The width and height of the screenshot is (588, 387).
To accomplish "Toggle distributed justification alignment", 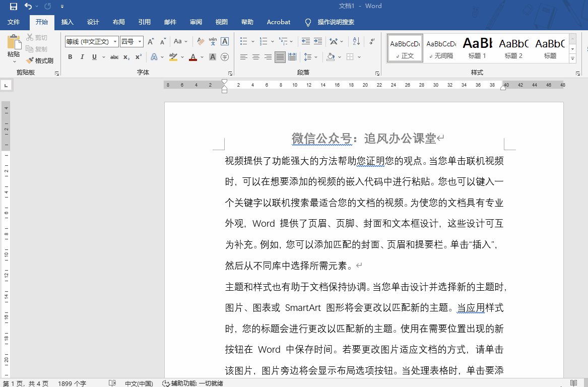I will coord(292,57).
